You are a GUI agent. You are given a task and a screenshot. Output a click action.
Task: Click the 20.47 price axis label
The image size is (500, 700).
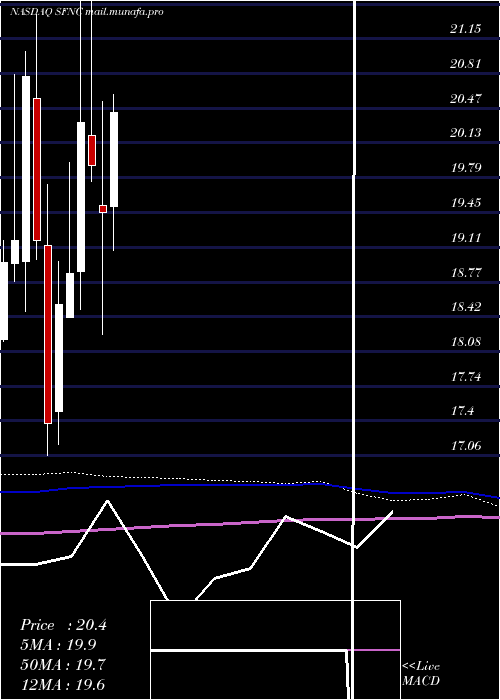466,99
